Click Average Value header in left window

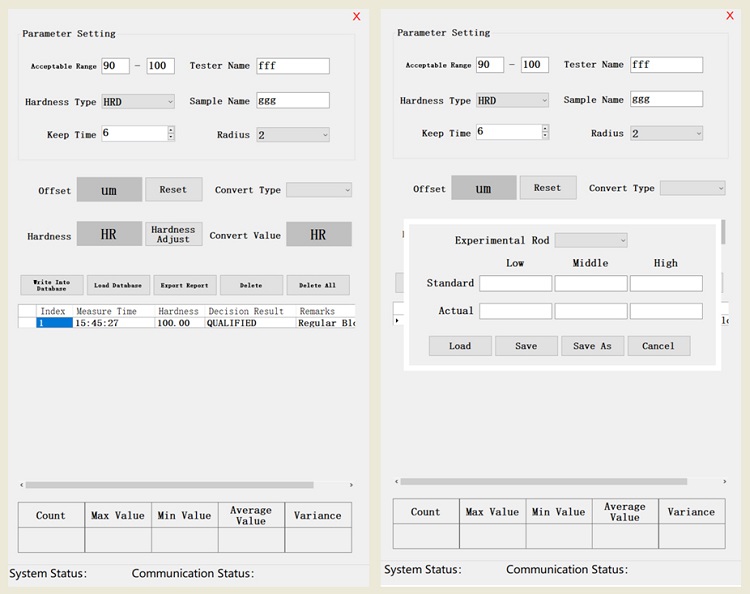(x=252, y=515)
